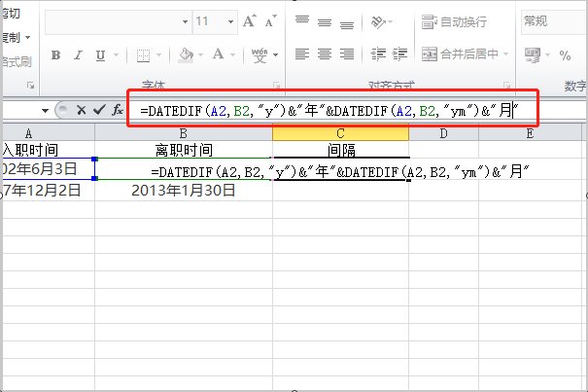Apply percent style button
The height and width of the screenshot is (392, 588).
565,55
